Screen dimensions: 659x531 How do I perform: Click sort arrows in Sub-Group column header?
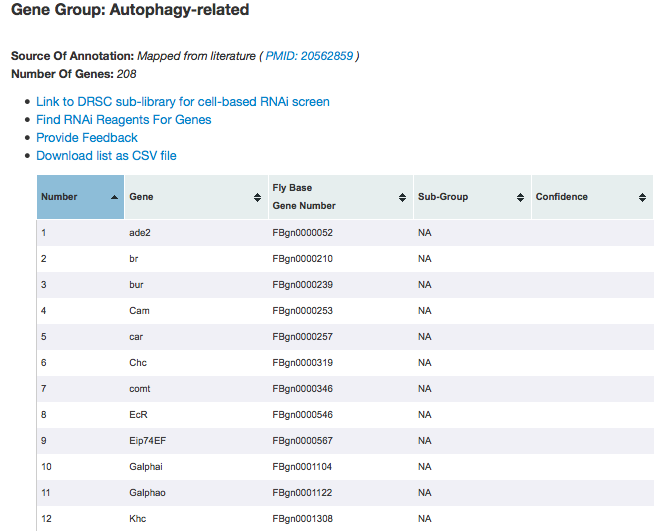pyautogui.click(x=520, y=197)
